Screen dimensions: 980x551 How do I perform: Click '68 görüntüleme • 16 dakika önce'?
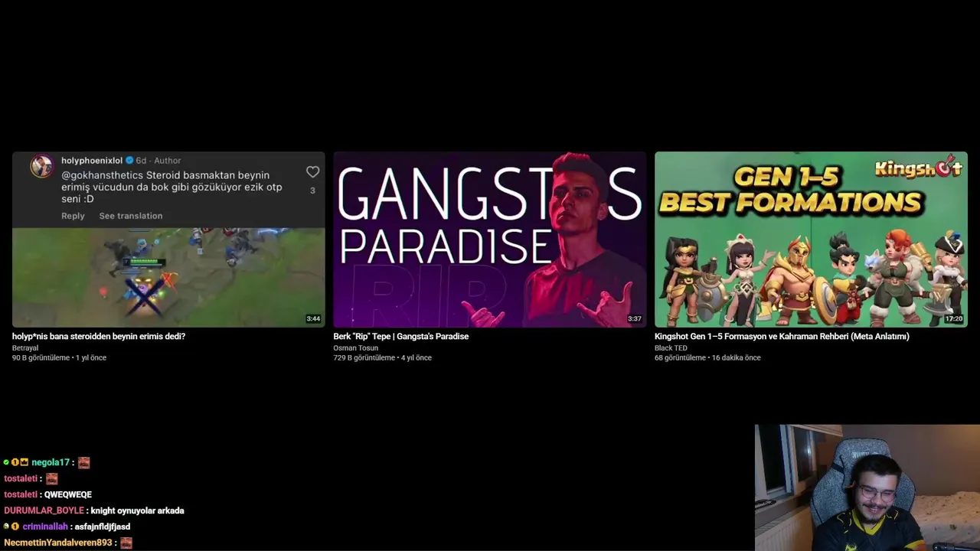click(707, 357)
